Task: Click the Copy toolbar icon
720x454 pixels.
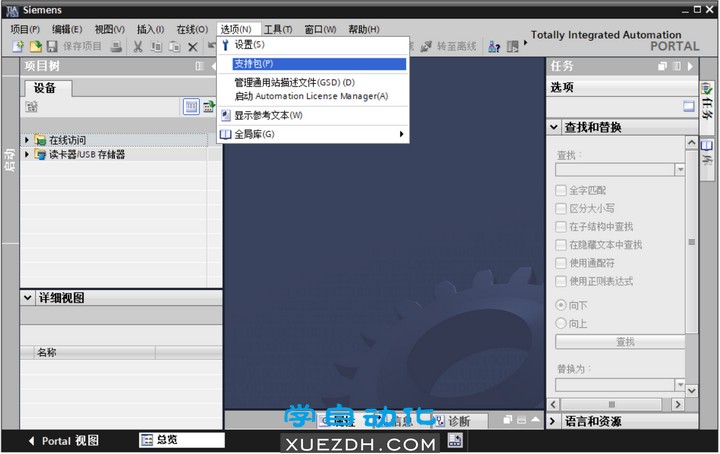Action: point(157,46)
